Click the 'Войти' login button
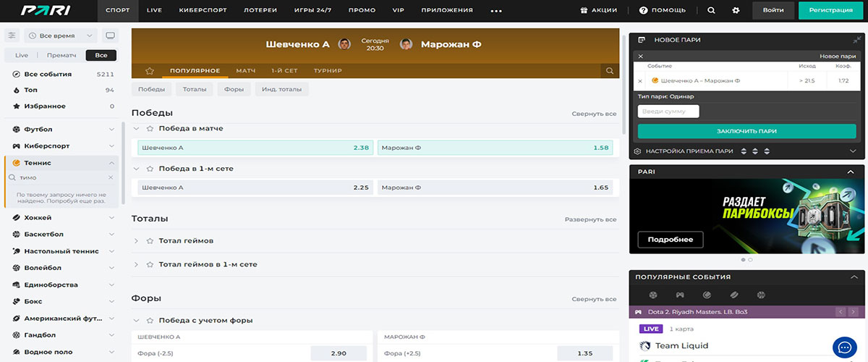The width and height of the screenshot is (868, 362). [773, 10]
